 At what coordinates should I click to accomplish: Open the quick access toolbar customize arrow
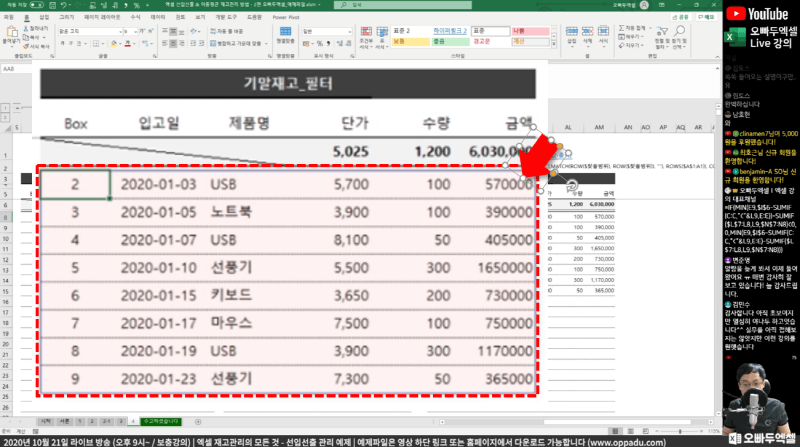pyautogui.click(x=147, y=5)
